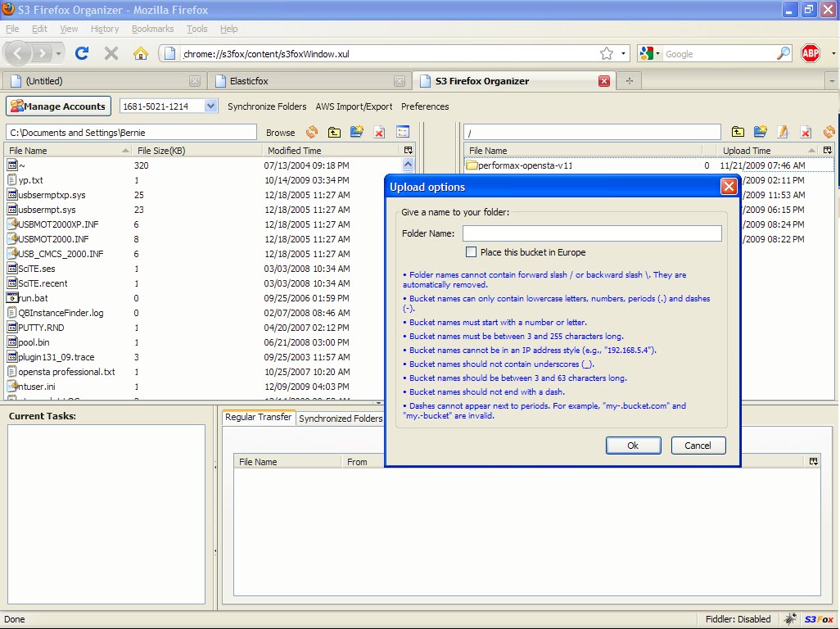
Task: Open the account selector dropdown
Action: [x=211, y=106]
